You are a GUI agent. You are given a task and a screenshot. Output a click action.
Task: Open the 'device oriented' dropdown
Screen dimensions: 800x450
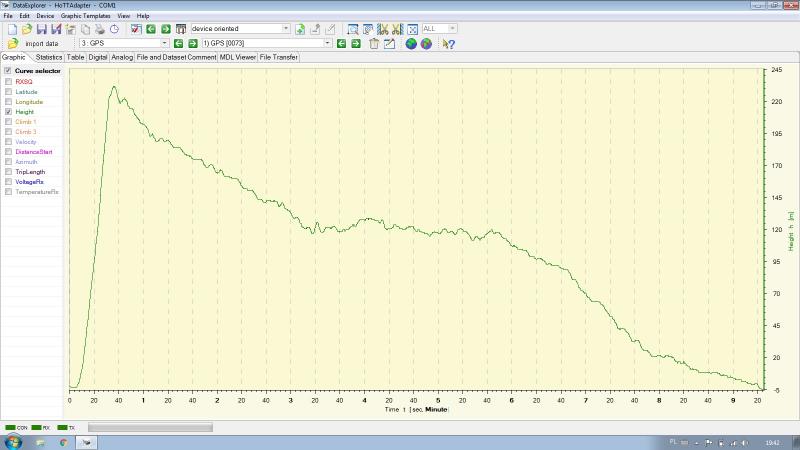(x=286, y=29)
